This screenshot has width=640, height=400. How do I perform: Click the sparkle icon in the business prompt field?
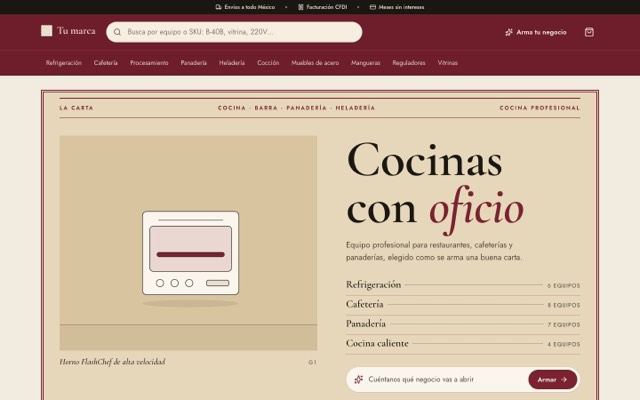[x=358, y=379]
